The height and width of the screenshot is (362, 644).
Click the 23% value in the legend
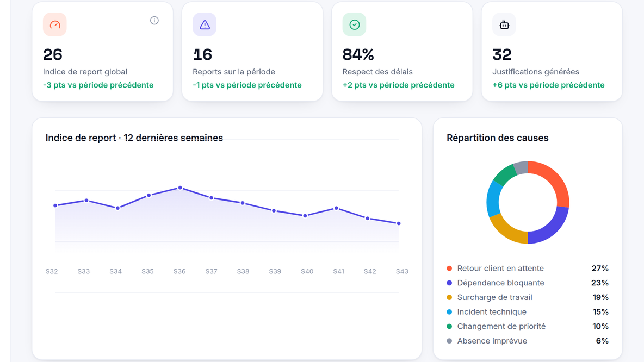pos(600,283)
